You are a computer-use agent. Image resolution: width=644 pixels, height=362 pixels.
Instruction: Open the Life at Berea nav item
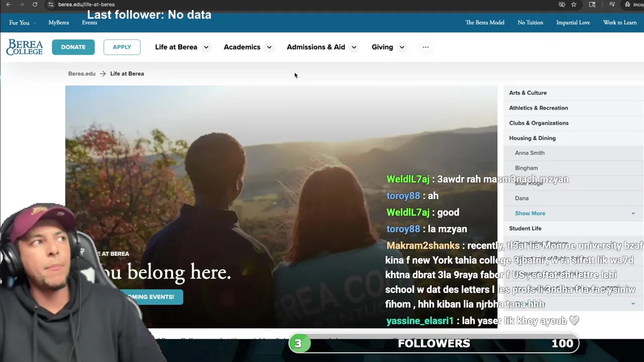pyautogui.click(x=176, y=47)
